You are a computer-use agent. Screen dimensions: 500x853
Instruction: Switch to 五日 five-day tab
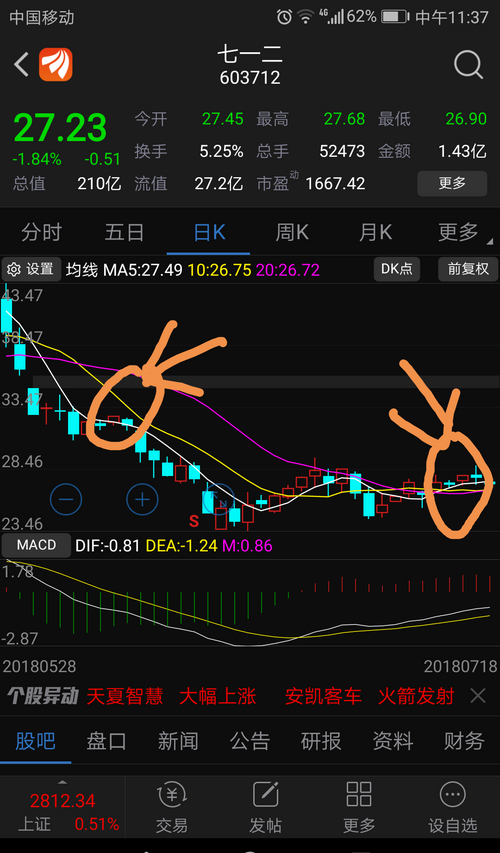click(125, 233)
